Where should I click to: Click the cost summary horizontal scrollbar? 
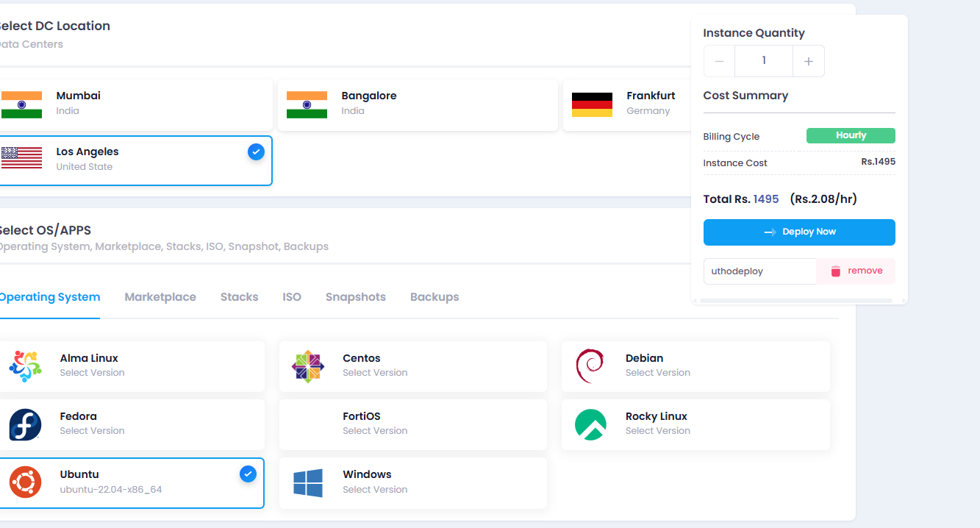pyautogui.click(x=795, y=301)
